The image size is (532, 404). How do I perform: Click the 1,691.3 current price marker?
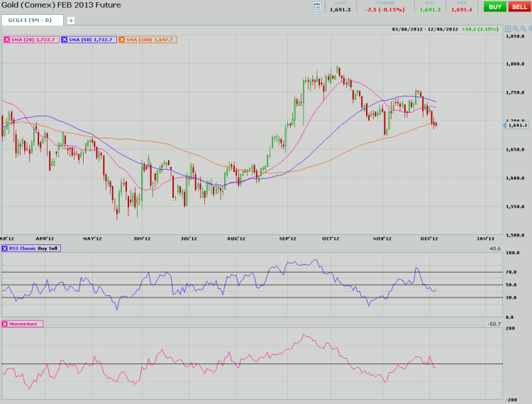pos(517,126)
